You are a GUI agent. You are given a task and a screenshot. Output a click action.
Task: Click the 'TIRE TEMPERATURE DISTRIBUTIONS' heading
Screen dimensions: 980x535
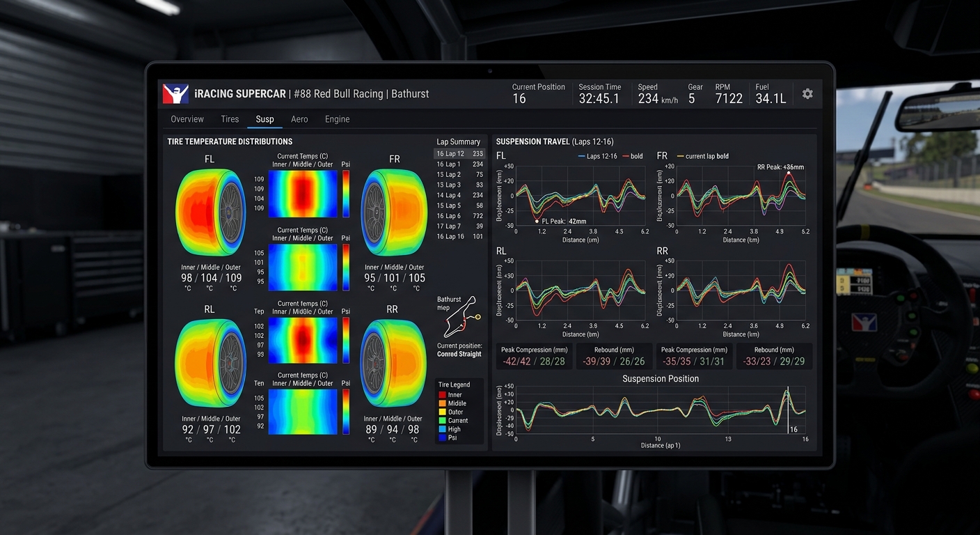coord(230,141)
